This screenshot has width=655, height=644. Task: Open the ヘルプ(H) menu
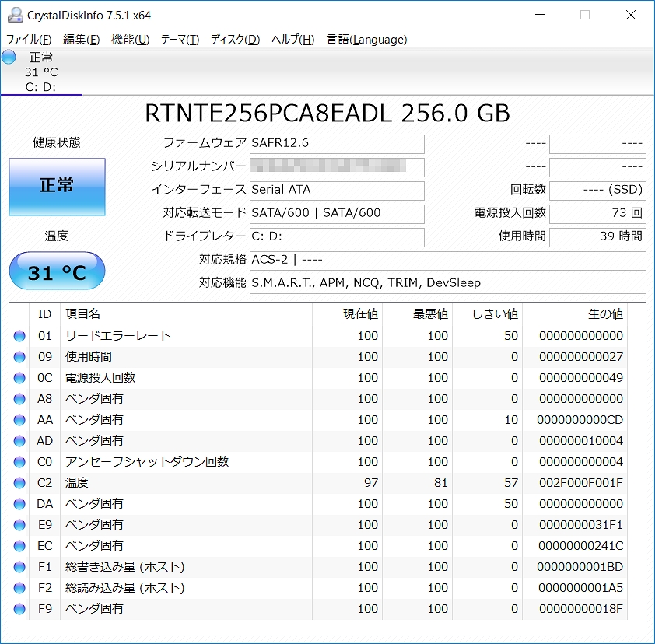pos(292,39)
